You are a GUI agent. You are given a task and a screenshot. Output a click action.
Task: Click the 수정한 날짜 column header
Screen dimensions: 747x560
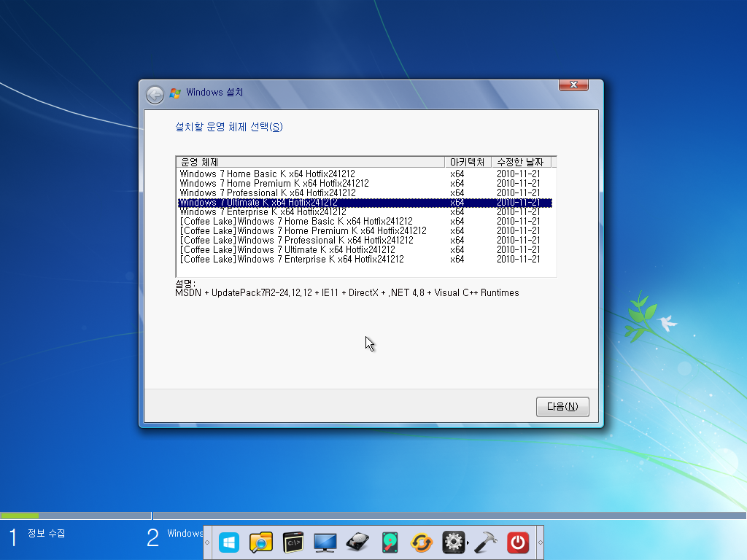[x=521, y=163]
